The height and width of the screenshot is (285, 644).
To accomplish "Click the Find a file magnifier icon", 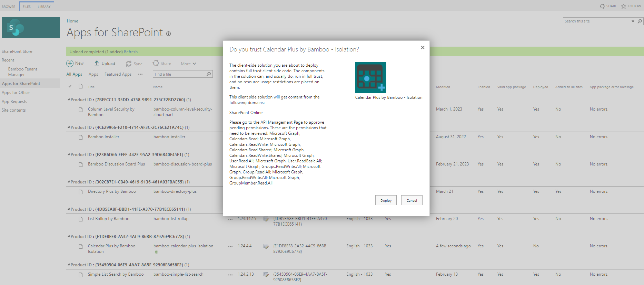I will tap(209, 74).
